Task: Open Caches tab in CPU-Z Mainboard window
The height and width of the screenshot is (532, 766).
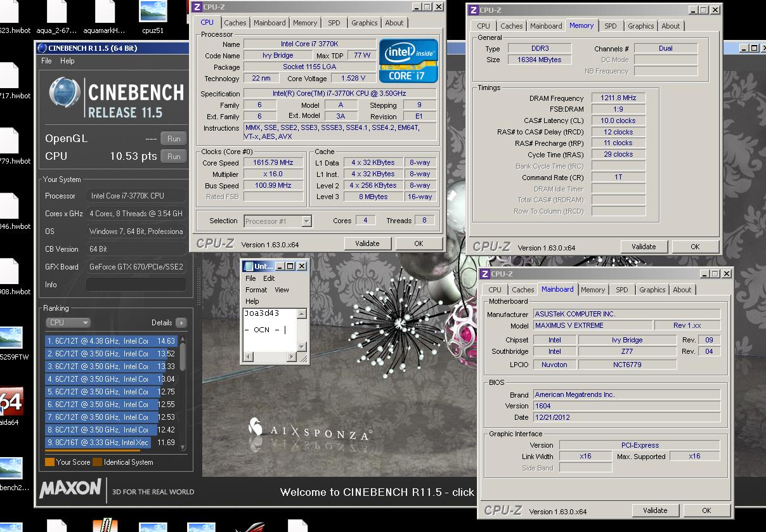Action: pos(523,290)
